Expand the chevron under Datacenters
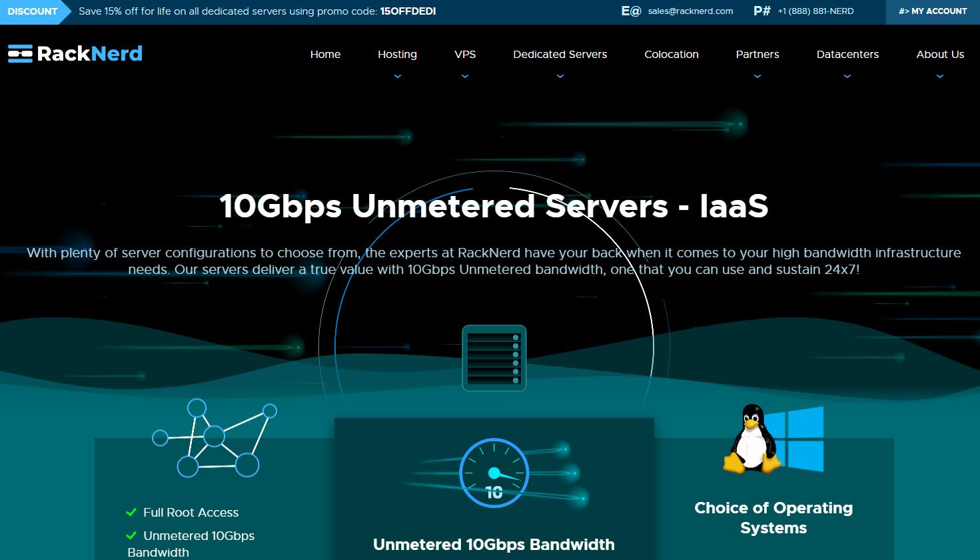The height and width of the screenshot is (560, 980). (847, 77)
